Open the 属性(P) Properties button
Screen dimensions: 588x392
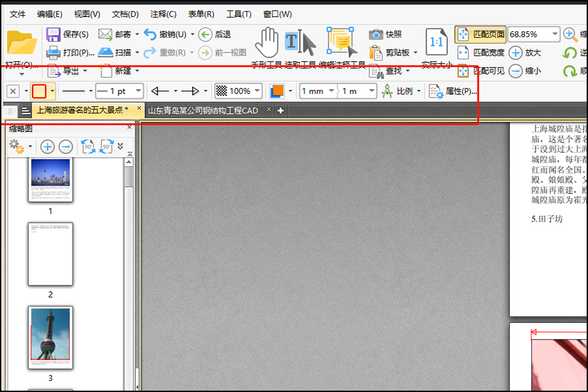coord(453,91)
